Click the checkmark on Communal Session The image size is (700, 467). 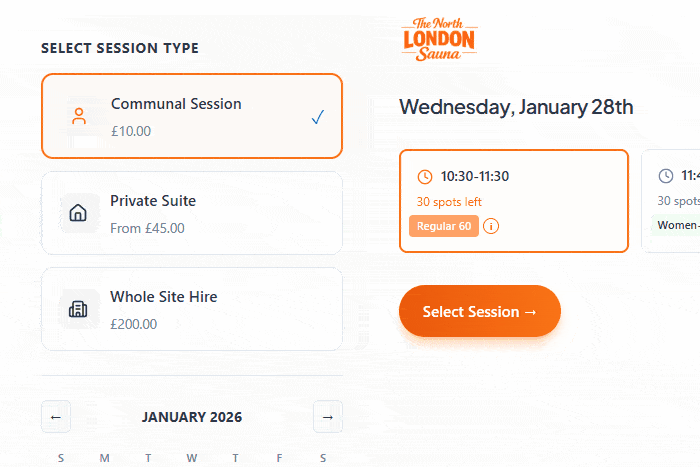318,117
